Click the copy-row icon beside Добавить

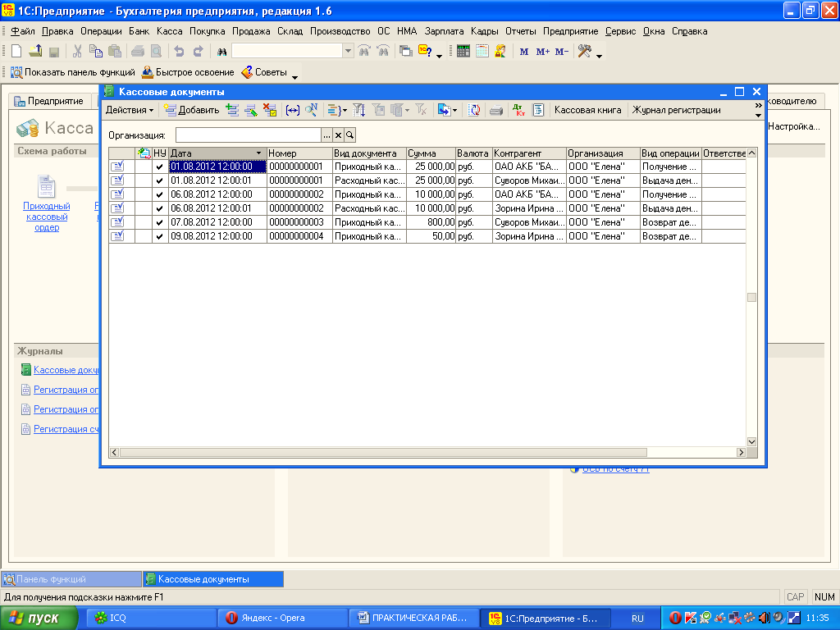(x=232, y=110)
